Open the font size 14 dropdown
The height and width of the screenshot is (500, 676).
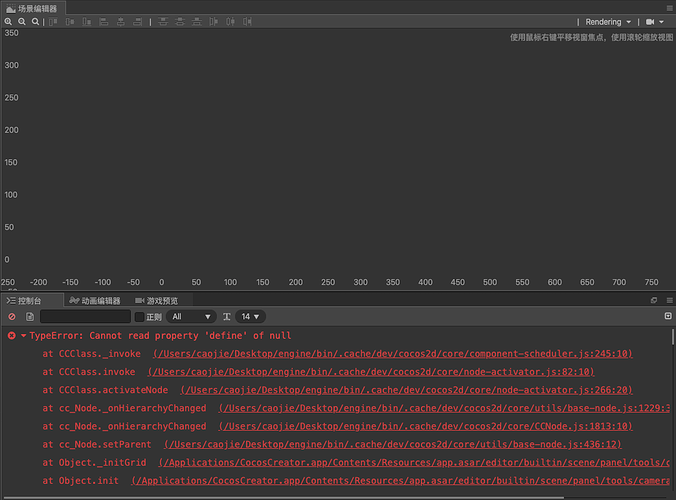(x=250, y=317)
